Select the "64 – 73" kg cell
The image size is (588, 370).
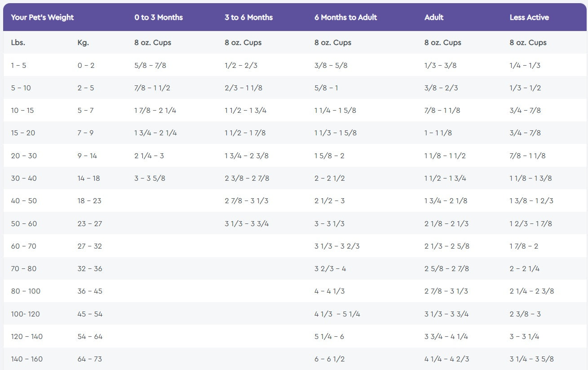[x=90, y=359]
